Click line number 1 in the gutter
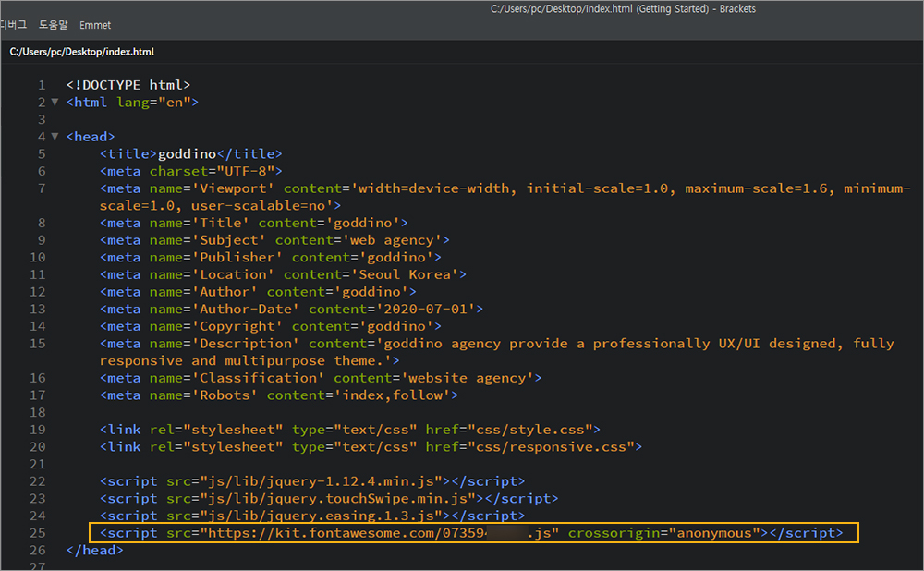The width and height of the screenshot is (924, 571). point(42,85)
